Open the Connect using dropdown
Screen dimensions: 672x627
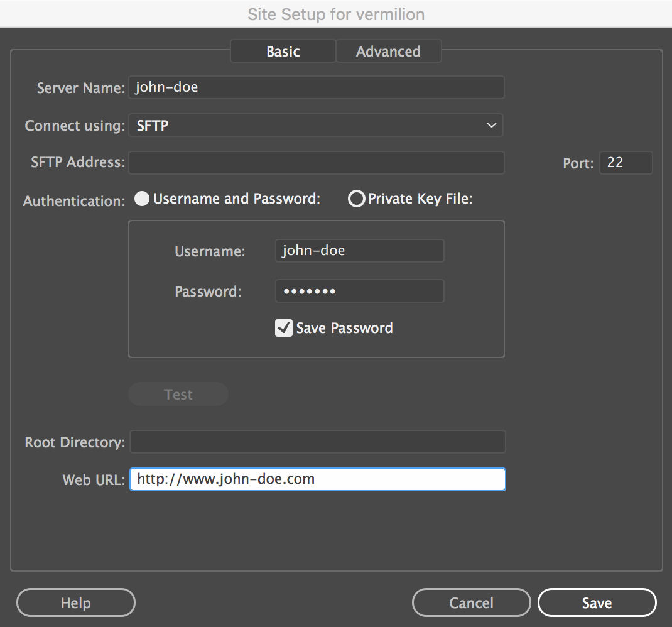[x=314, y=125]
